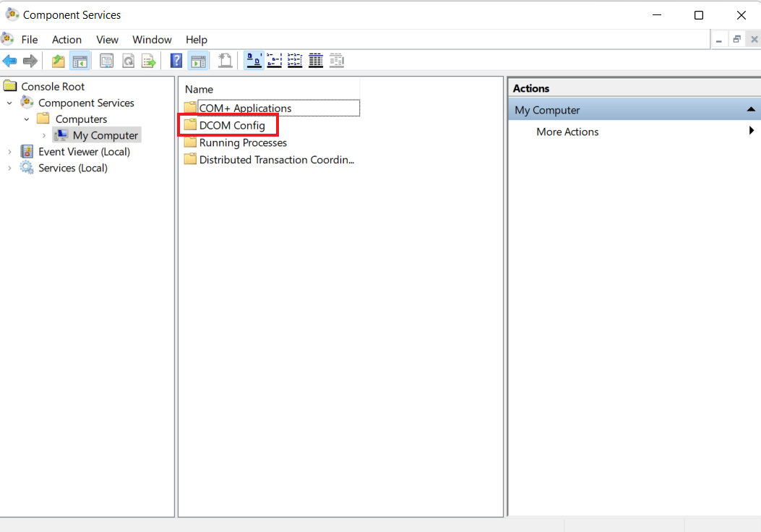Minimize the inner MDI child window
Image resolution: width=761 pixels, height=532 pixels.
719,40
